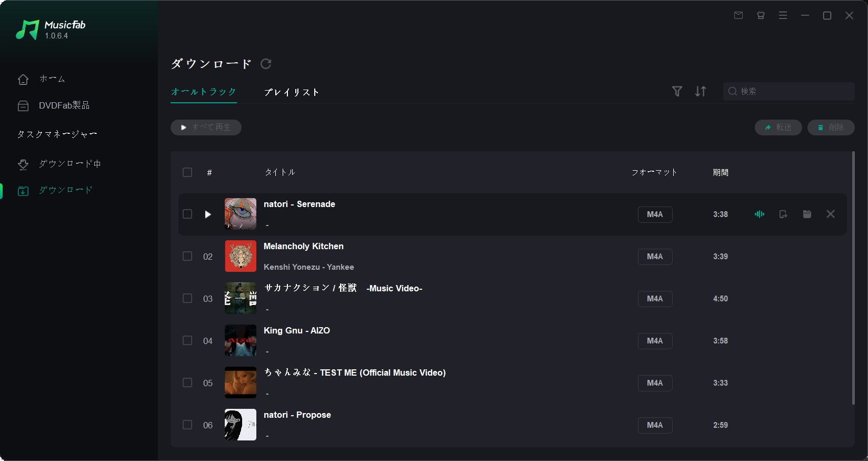Image resolution: width=868 pixels, height=461 pixels.
Task: Open the King Gnu - AIZO thumbnail
Action: [241, 340]
